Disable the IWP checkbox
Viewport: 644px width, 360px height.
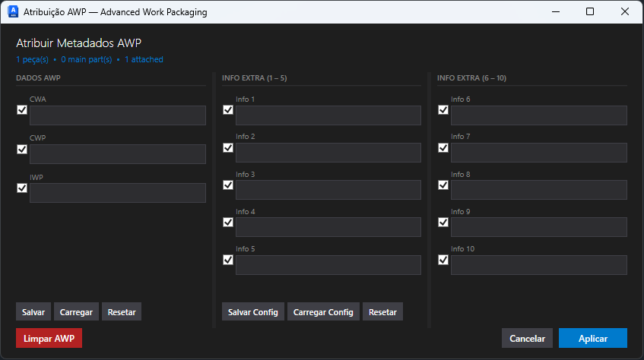[22, 188]
